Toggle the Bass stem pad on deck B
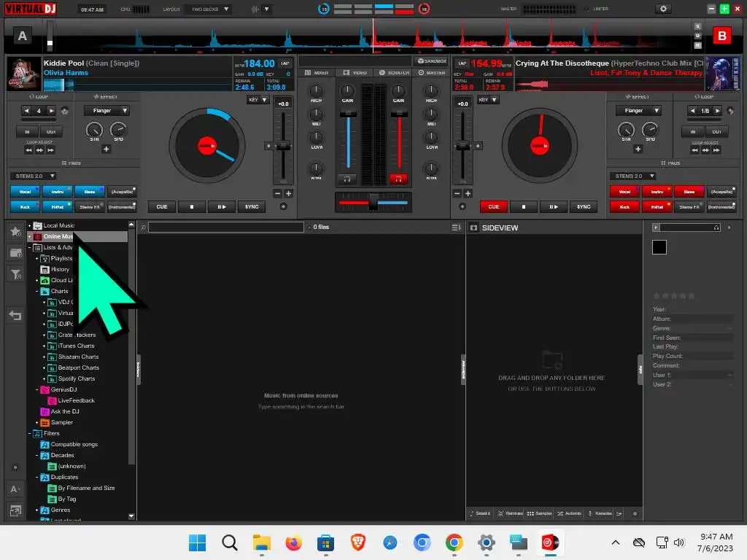 (689, 192)
